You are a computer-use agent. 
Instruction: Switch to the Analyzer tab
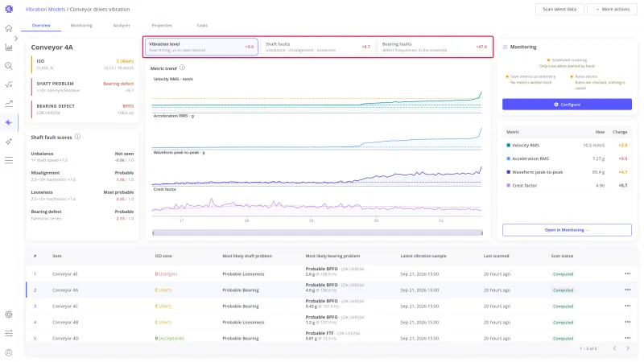click(122, 26)
